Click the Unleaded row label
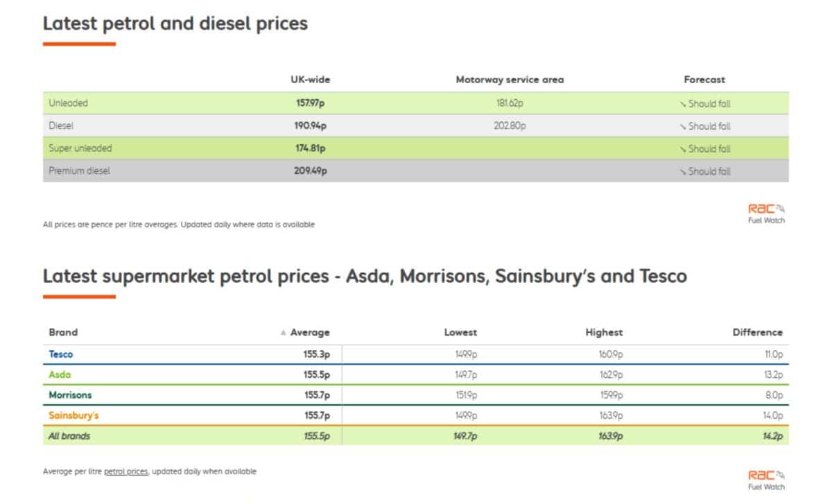The width and height of the screenshot is (832, 504). (68, 103)
